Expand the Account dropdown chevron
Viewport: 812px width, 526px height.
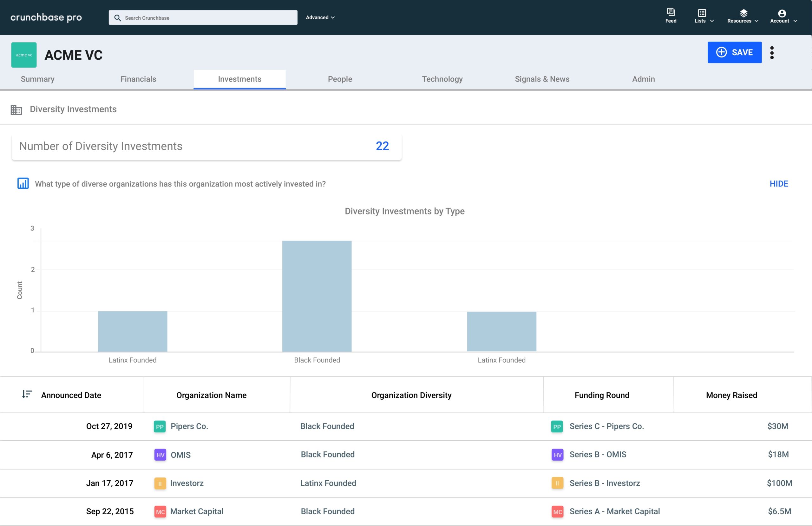click(795, 21)
